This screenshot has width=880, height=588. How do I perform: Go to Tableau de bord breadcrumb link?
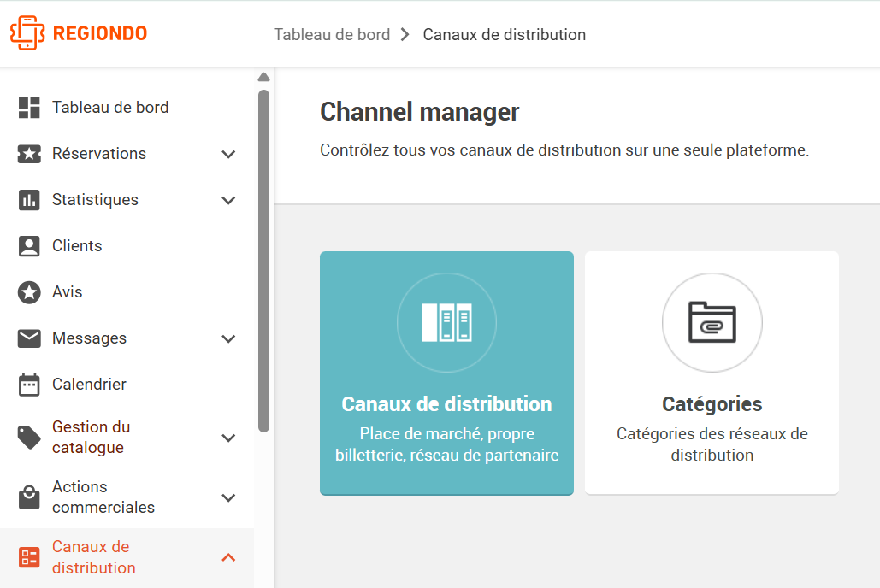(332, 35)
